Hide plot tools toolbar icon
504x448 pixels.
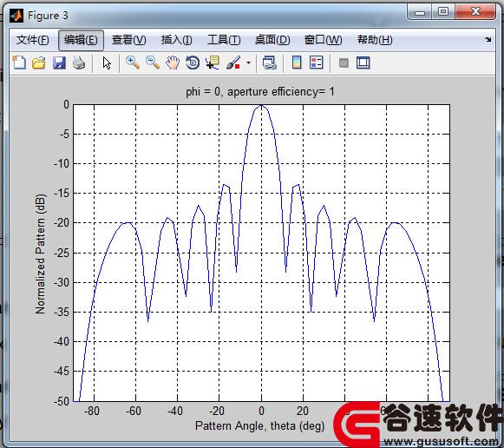pyautogui.click(x=344, y=63)
